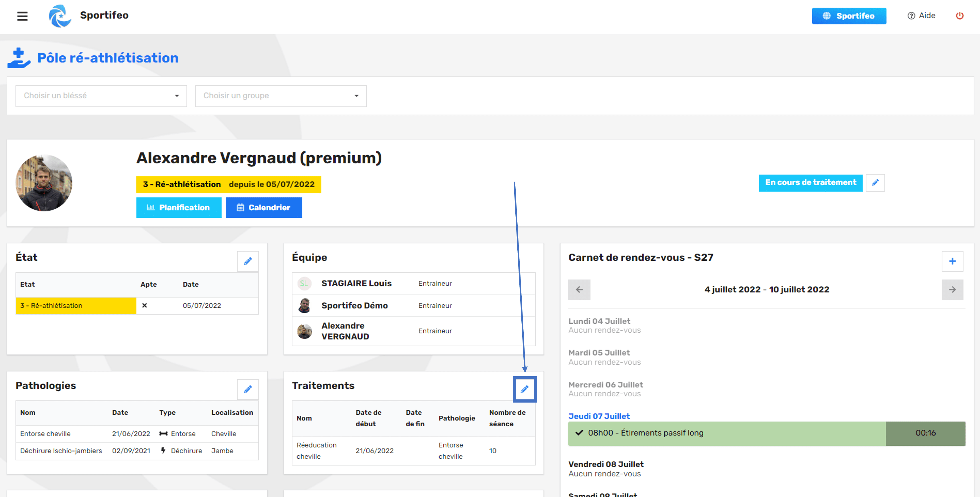Click the Sportifeo logo icon

pyautogui.click(x=60, y=16)
